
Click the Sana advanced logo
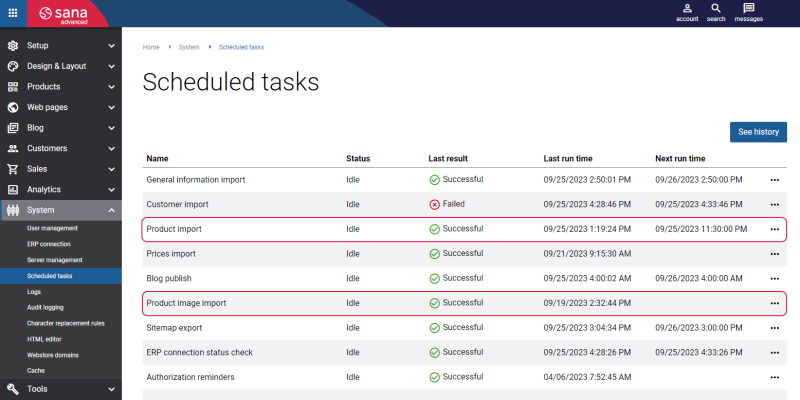coord(64,14)
